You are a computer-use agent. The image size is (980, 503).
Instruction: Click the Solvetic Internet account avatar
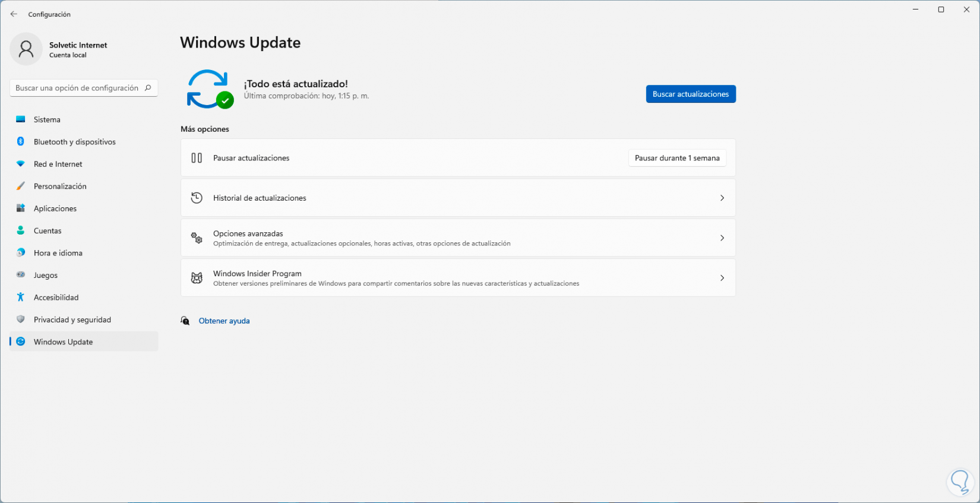coord(26,49)
